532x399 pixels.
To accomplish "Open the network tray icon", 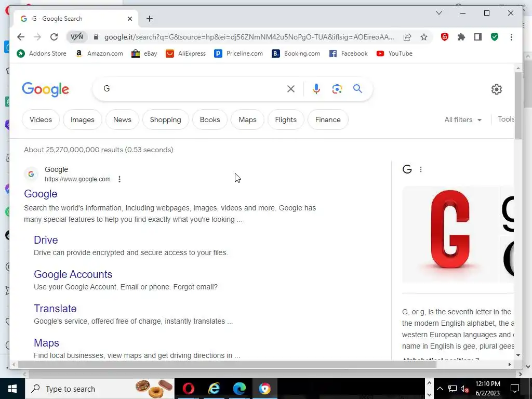I will 453,389.
